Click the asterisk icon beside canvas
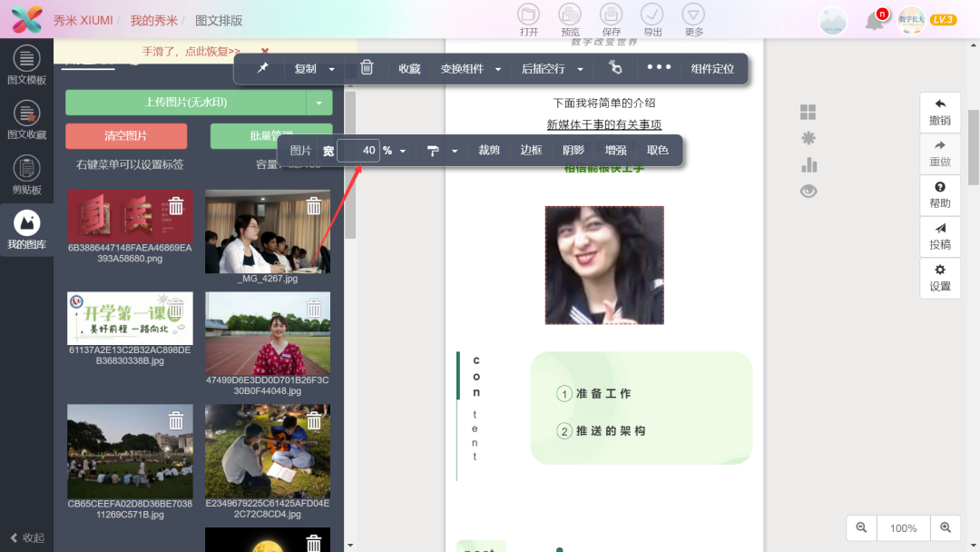This screenshot has height=552, width=980. pos(808,138)
